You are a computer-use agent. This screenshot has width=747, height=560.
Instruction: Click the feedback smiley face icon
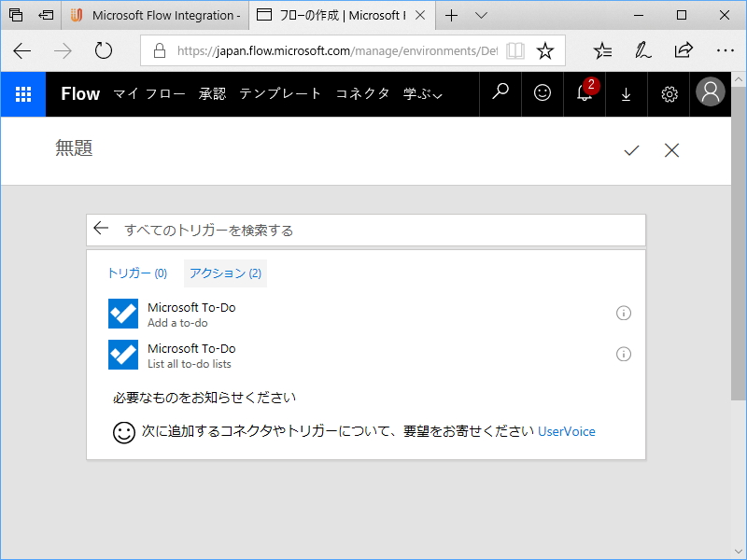542,93
